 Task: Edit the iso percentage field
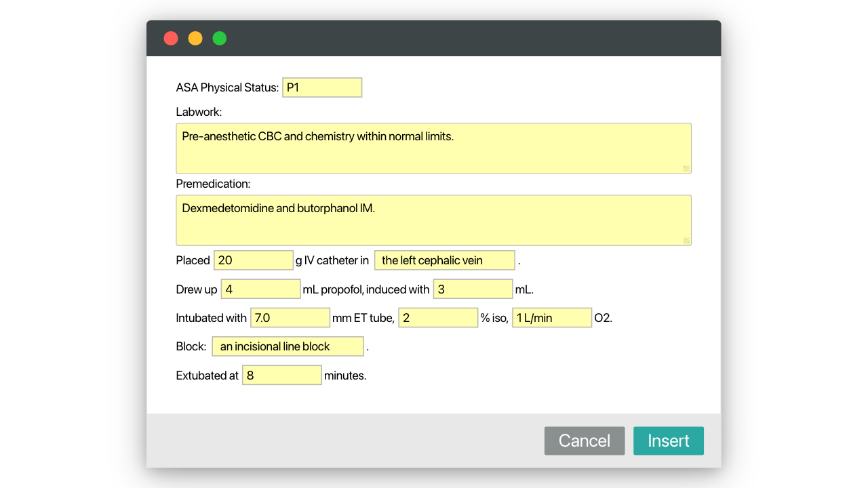(x=438, y=318)
